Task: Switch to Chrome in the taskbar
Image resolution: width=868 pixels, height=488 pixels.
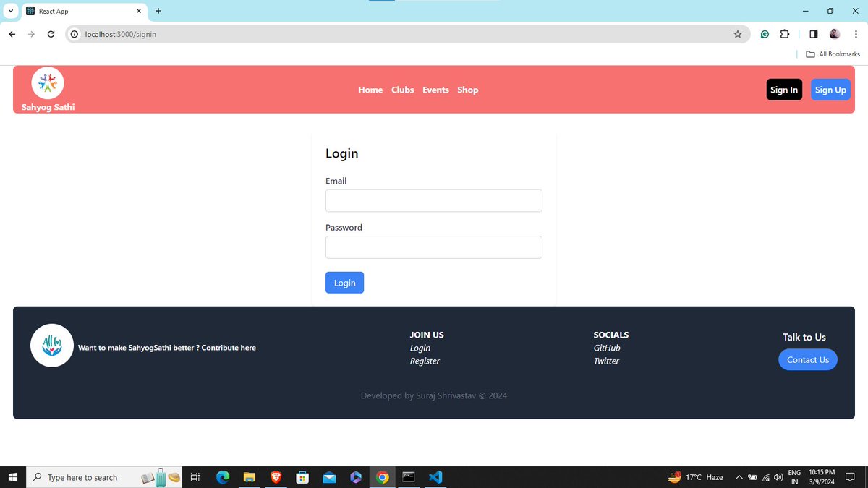Action: (383, 477)
